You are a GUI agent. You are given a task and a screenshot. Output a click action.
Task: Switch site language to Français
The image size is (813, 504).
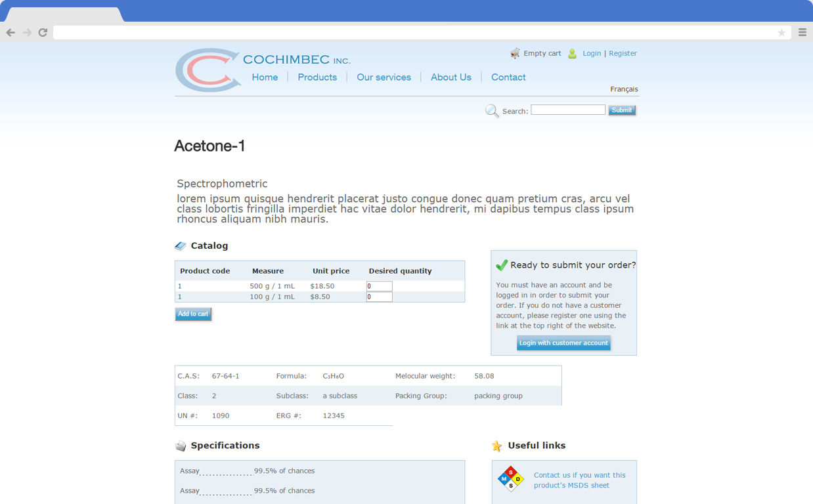click(623, 89)
